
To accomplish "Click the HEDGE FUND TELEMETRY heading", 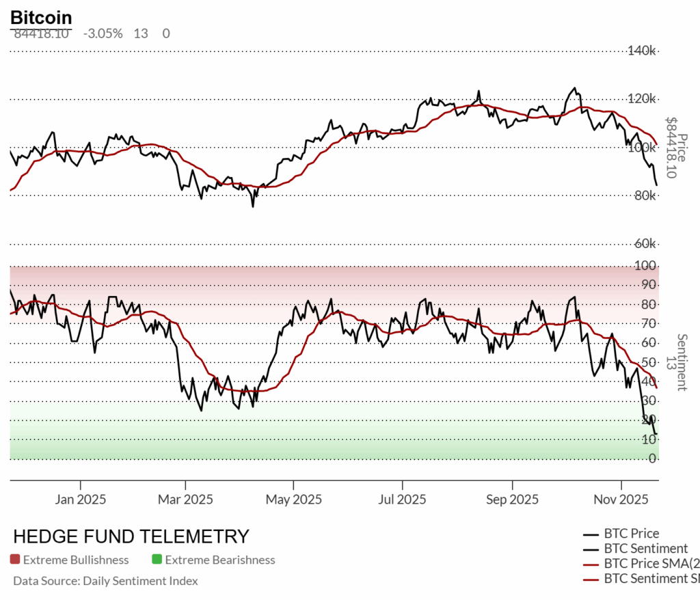I will (131, 536).
